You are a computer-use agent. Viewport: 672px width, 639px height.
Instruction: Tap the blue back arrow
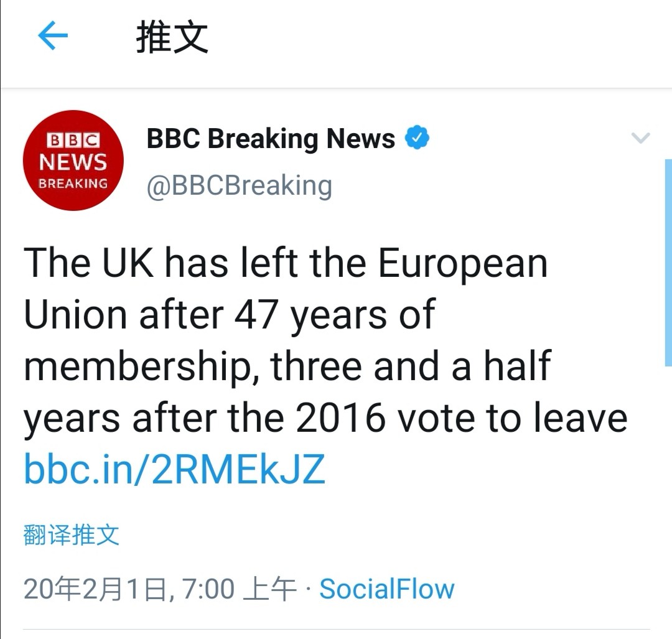click(53, 37)
